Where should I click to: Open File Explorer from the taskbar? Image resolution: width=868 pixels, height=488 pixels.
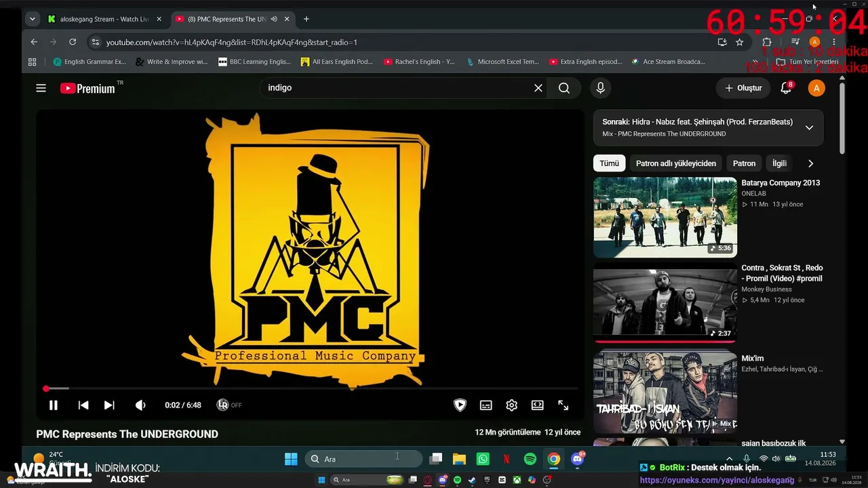(460, 459)
